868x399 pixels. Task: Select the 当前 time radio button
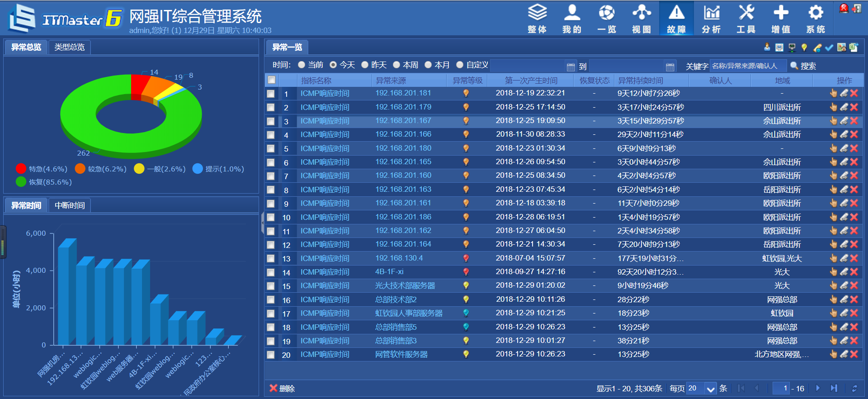[x=302, y=65]
